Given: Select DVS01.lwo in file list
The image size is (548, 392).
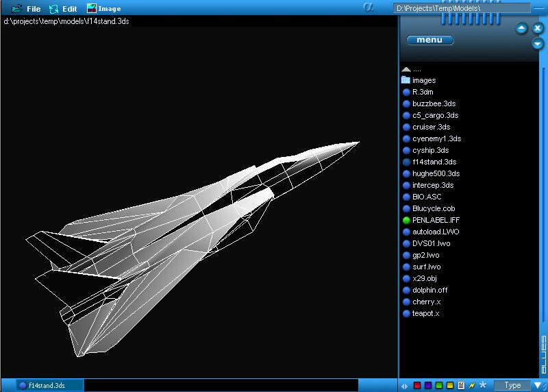Looking at the screenshot, I should (426, 243).
